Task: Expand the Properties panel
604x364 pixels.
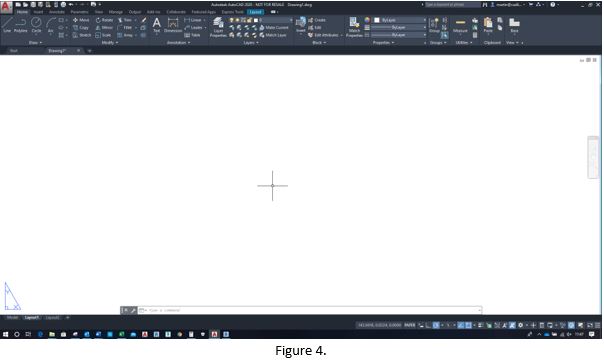Action: tap(383, 43)
